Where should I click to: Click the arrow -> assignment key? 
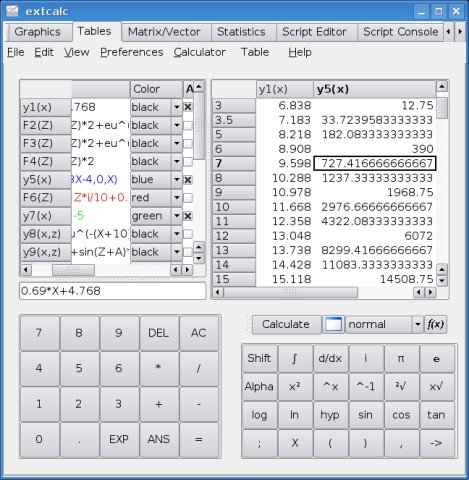(x=436, y=443)
